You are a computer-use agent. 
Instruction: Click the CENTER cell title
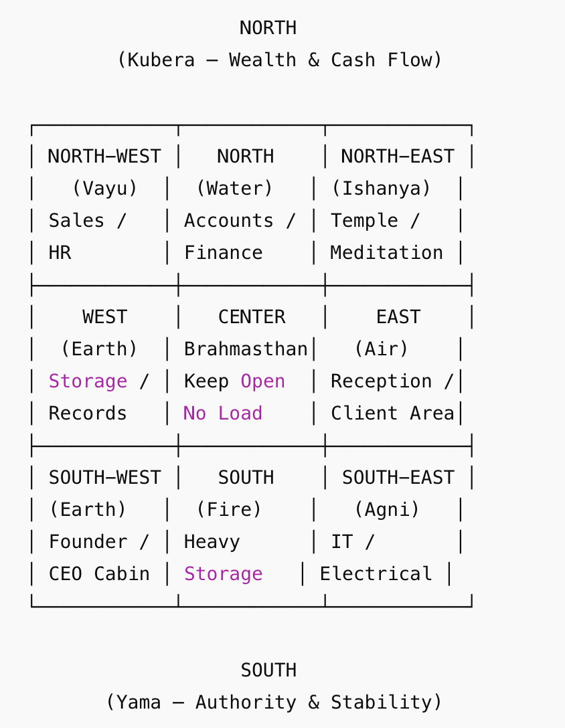(252, 317)
